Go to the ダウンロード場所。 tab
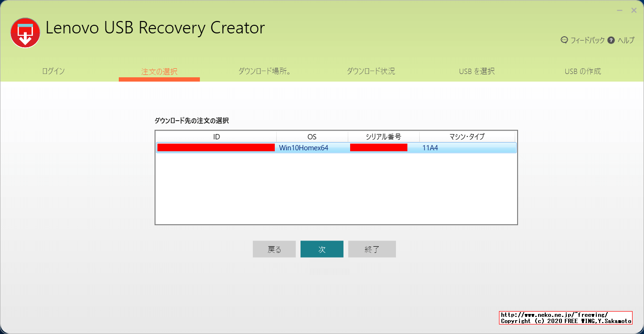 pyautogui.click(x=265, y=72)
